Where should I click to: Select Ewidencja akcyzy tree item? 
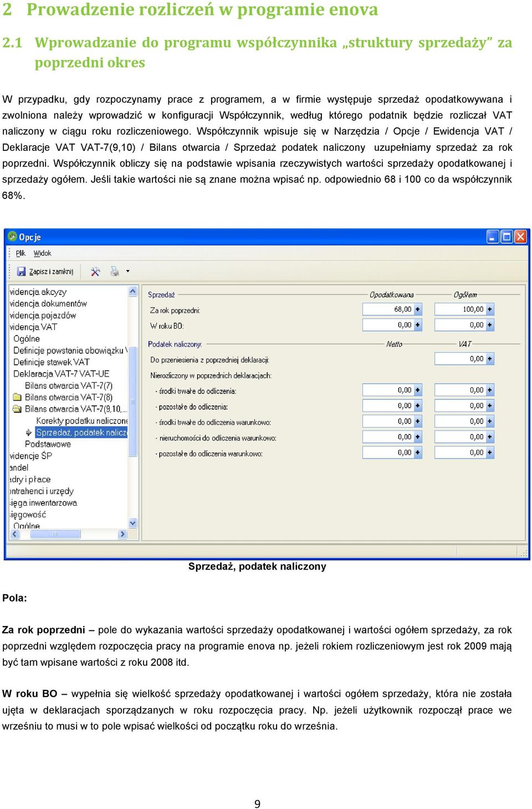point(38,292)
